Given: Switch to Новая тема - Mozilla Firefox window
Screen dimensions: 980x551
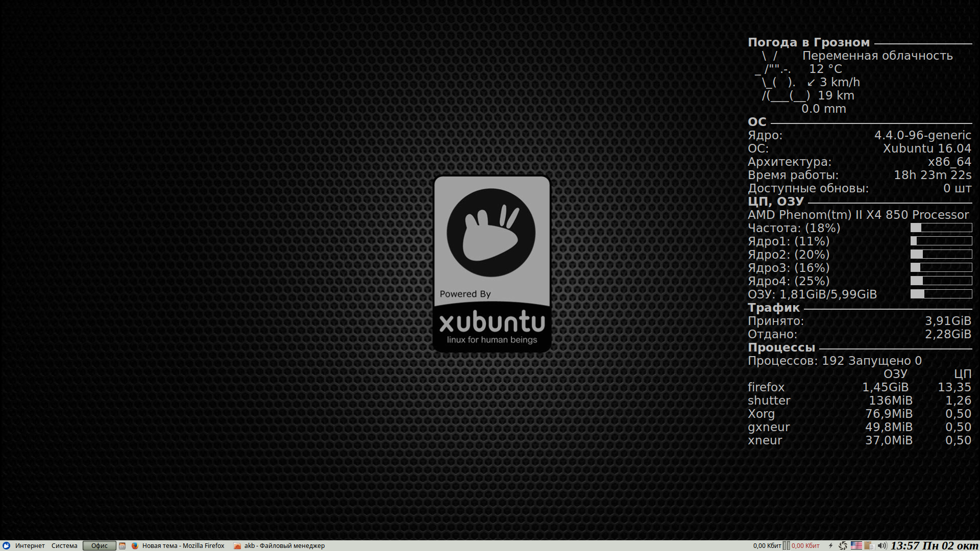Looking at the screenshot, I should (x=178, y=545).
